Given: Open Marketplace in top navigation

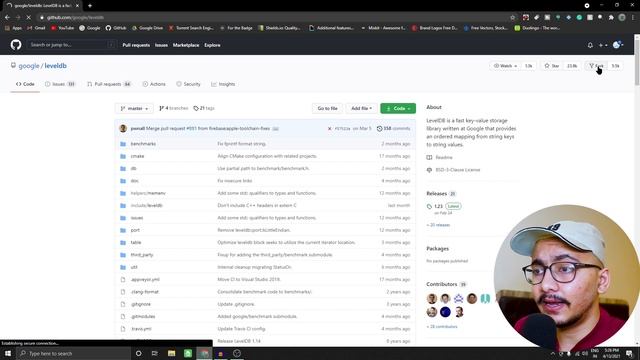Looking at the screenshot, I should [186, 45].
